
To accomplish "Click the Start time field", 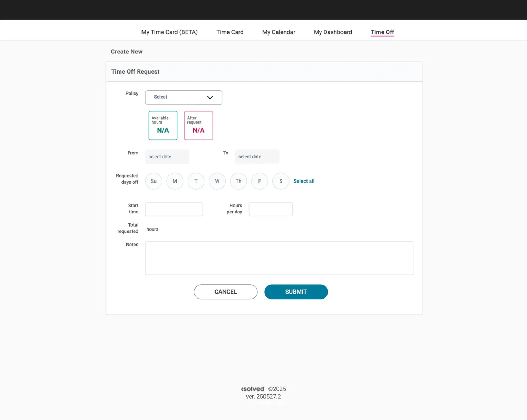I will click(174, 209).
